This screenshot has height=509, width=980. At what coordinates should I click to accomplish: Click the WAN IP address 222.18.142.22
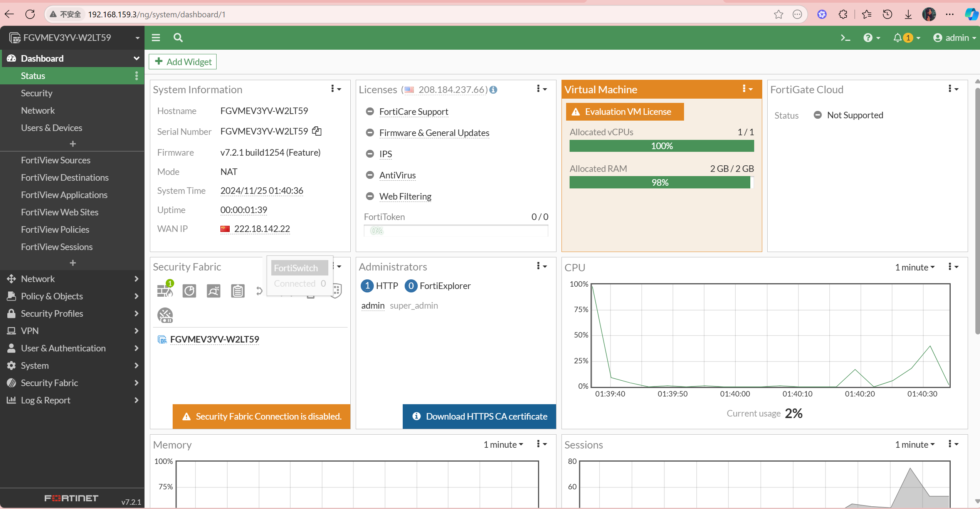[x=262, y=229]
